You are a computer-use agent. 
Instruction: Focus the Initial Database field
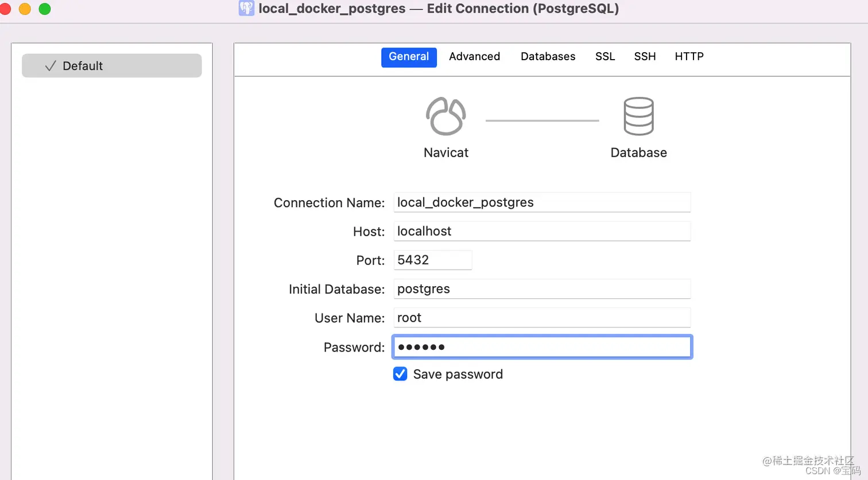pos(541,289)
